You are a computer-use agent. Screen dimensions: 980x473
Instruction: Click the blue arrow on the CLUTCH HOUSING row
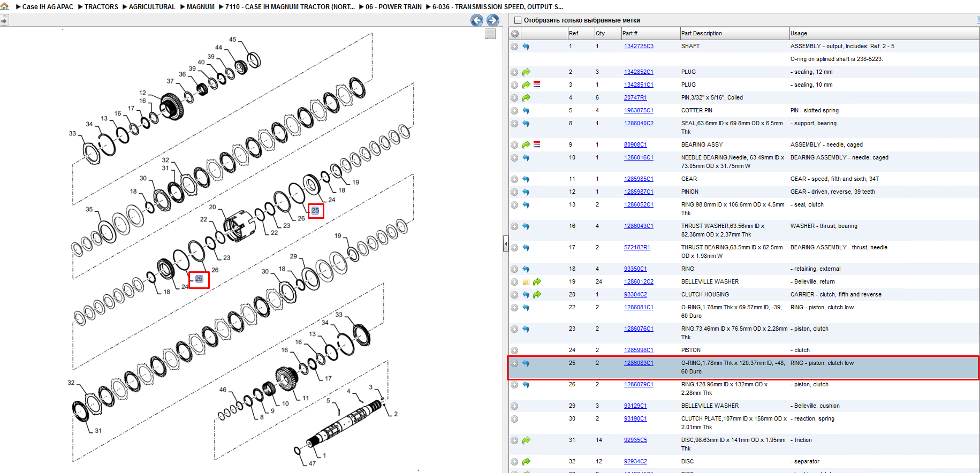pos(526,295)
